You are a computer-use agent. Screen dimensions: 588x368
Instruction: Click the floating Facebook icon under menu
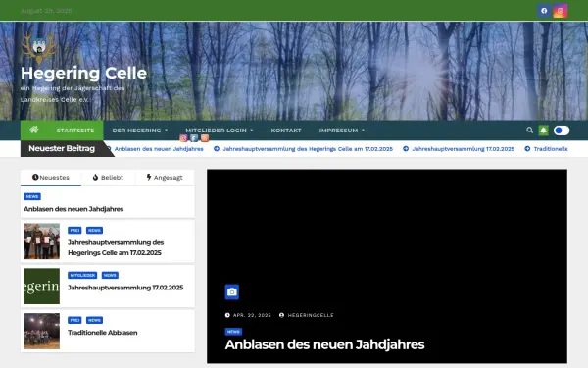click(x=194, y=138)
